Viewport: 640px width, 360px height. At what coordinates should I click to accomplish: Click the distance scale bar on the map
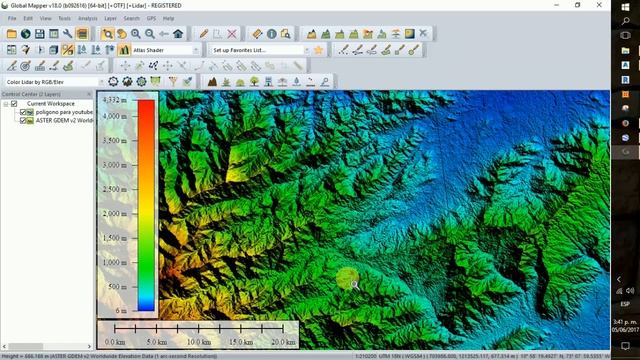tap(198, 328)
